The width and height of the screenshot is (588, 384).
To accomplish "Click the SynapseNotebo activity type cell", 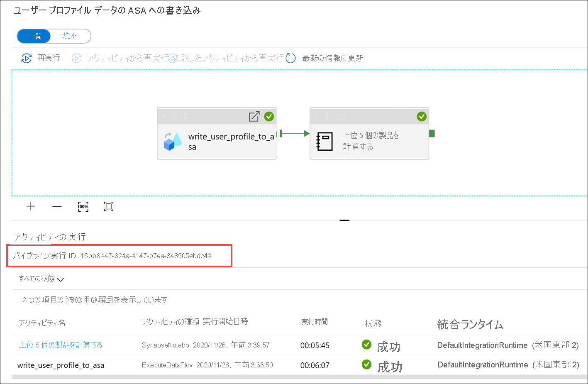I will [x=166, y=345].
